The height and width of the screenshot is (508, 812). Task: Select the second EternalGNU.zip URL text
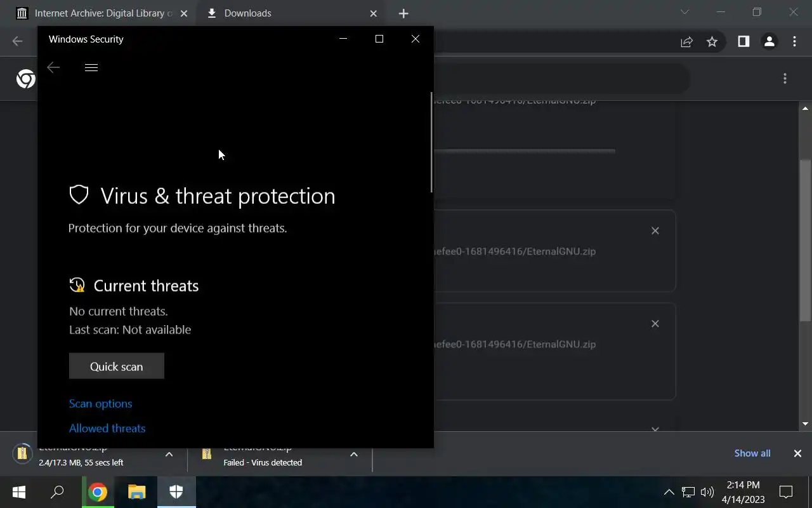click(515, 251)
